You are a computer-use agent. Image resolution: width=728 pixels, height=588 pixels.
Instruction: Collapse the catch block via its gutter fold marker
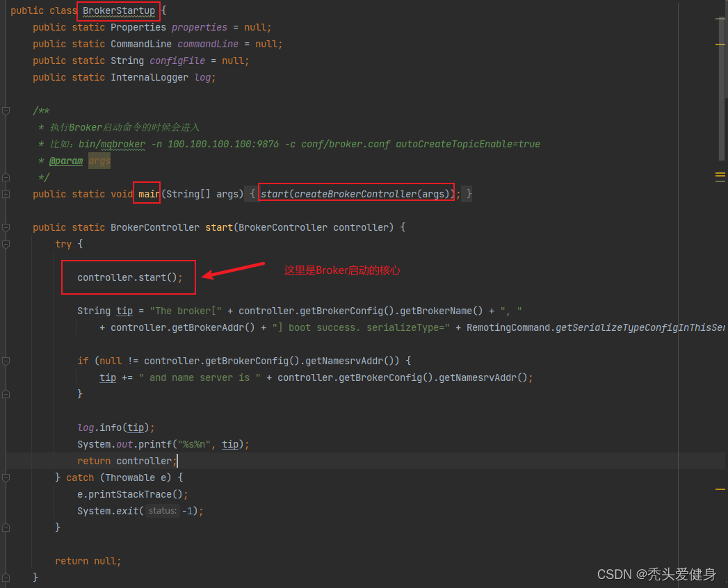pos(6,477)
